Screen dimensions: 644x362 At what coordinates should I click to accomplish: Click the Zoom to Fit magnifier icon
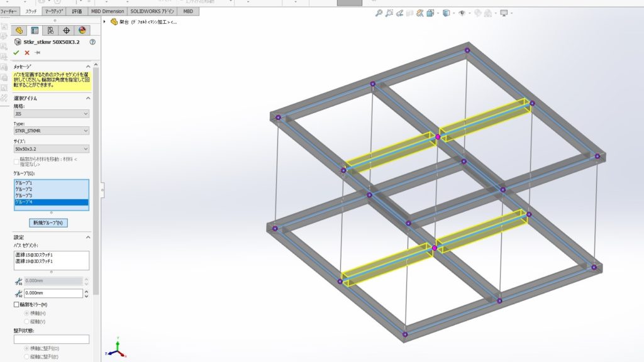(379, 13)
